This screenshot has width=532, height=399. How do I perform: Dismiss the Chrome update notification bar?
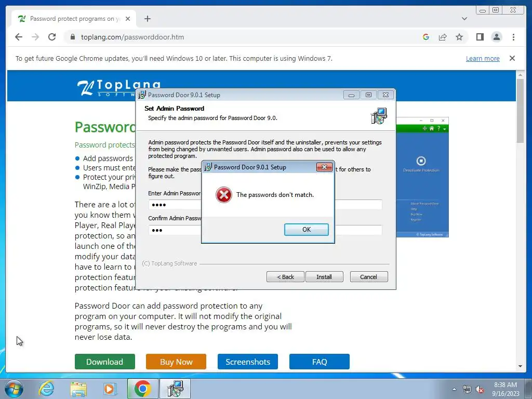coord(512,58)
